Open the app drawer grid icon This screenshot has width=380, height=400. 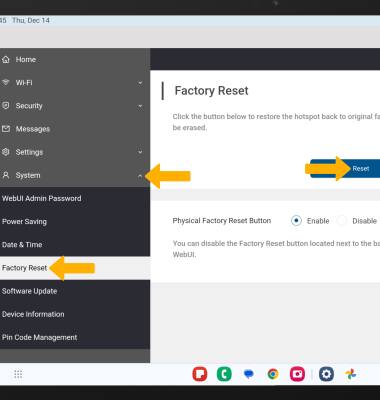[x=18, y=374]
